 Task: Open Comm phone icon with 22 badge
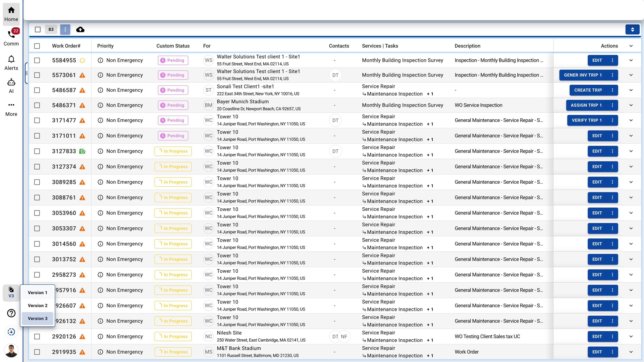11,34
